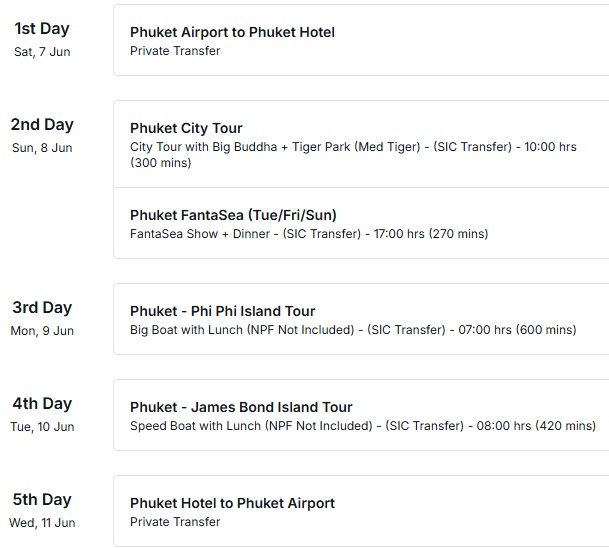Click City Tour with Big Buddha description
The width and height of the screenshot is (609, 548).
353,155
